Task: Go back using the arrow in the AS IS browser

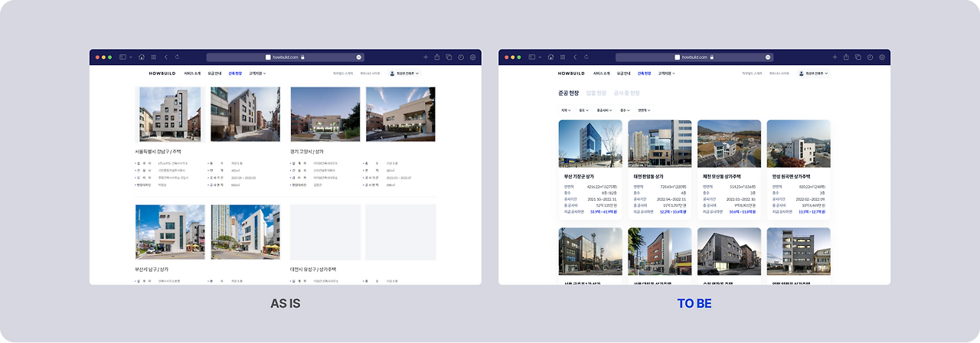Action: coord(166,57)
